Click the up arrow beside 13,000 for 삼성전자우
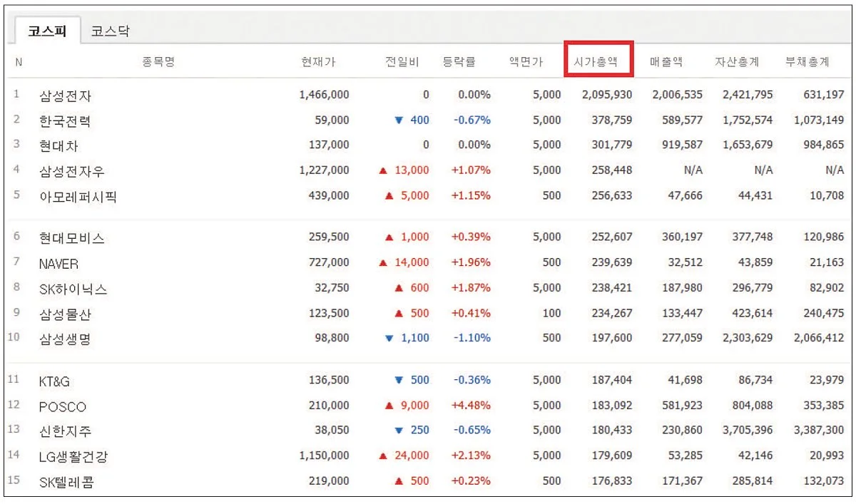 (384, 170)
